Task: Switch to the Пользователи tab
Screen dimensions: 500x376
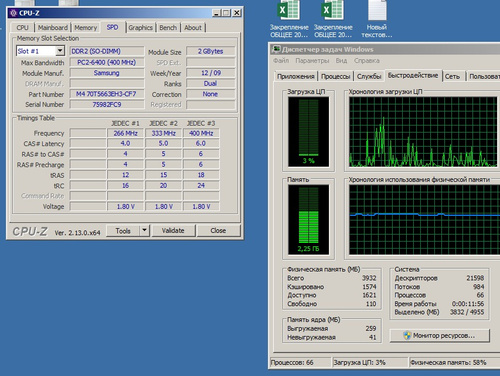Action: tap(483, 76)
